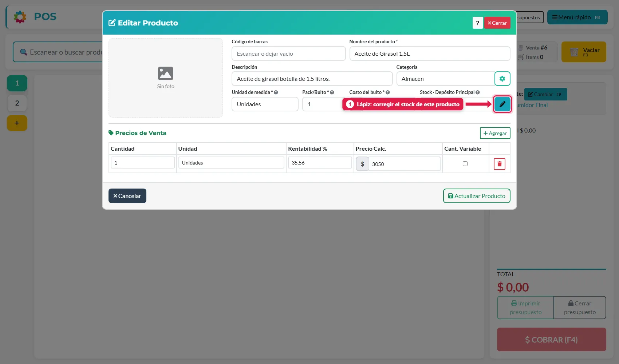Switch to sale tab 1
This screenshot has height=364, width=619.
tap(17, 83)
